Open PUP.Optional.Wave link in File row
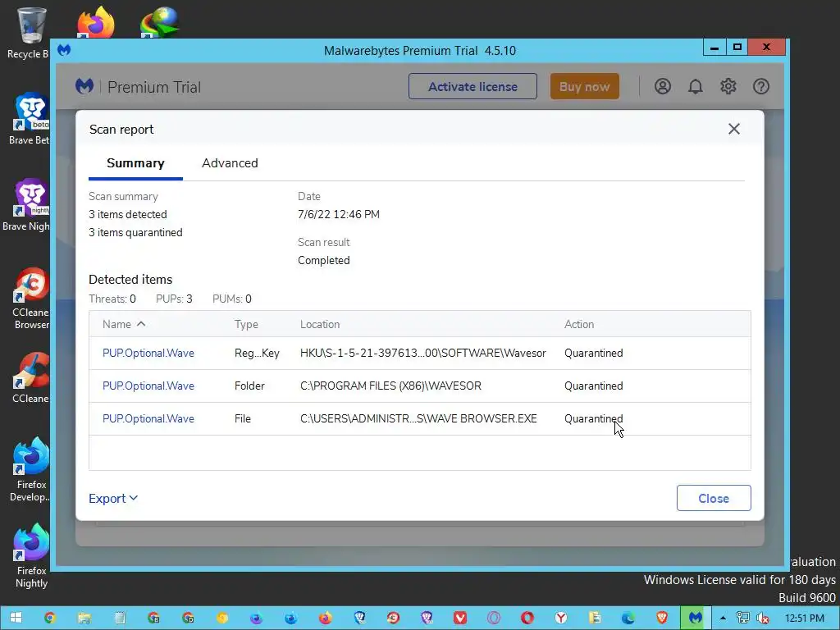Image resolution: width=840 pixels, height=630 pixels. click(x=148, y=418)
